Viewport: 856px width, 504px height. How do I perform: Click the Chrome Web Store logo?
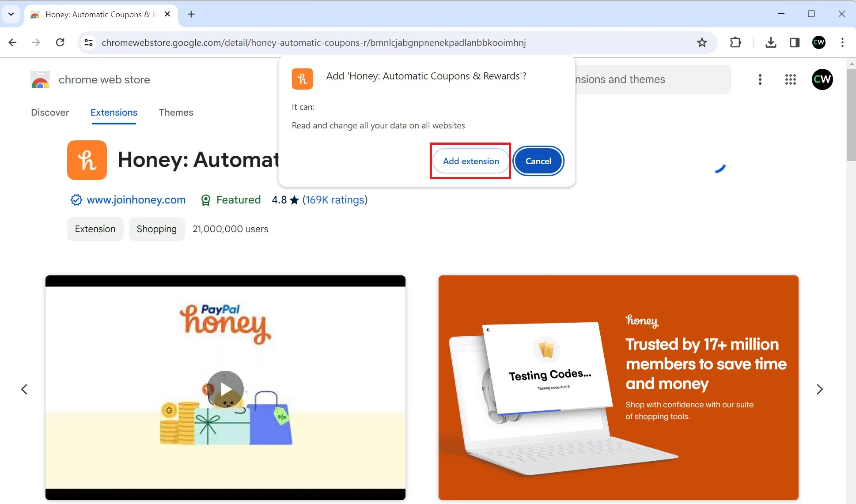tap(40, 79)
